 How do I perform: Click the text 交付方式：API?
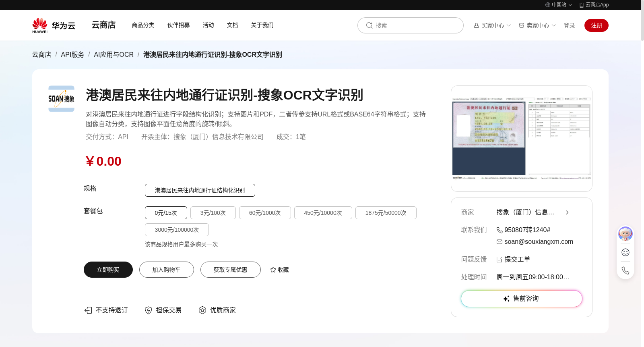pos(107,137)
